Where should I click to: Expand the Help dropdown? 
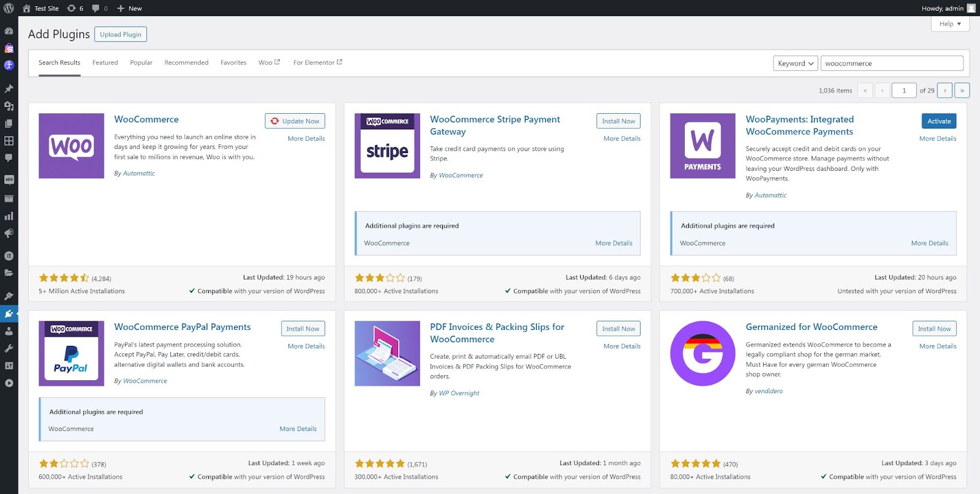(950, 24)
